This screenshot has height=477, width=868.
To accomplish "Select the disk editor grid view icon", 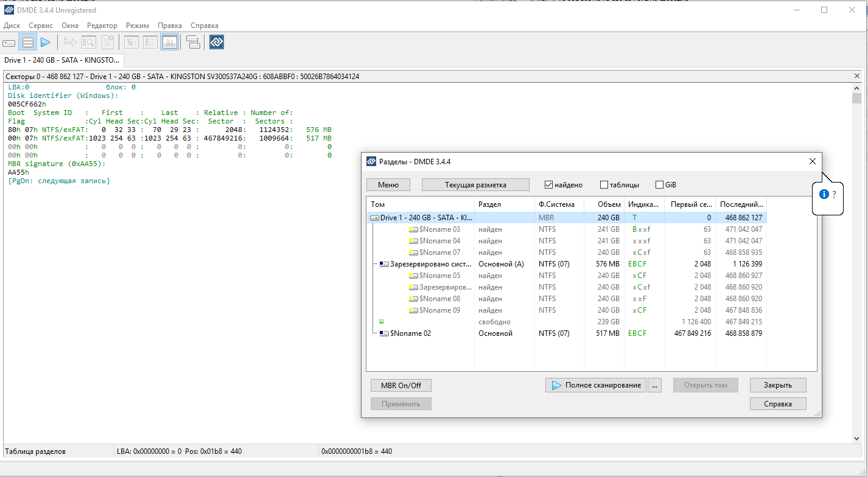I will pos(170,43).
